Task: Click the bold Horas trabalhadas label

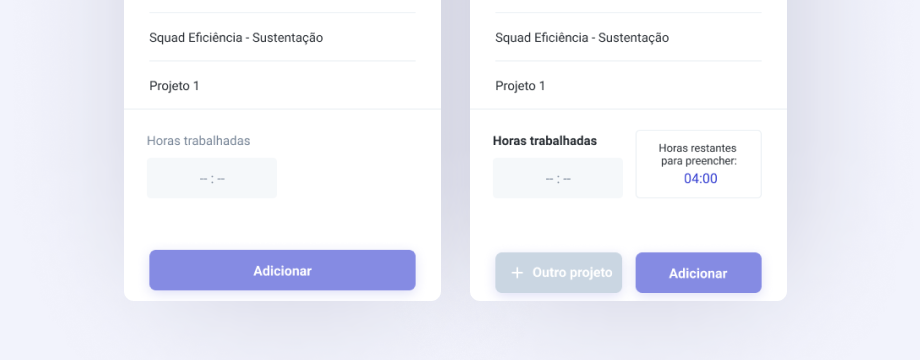Action: click(544, 141)
